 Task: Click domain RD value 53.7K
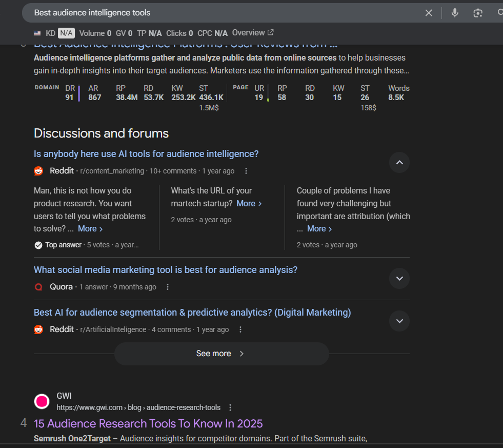click(x=154, y=98)
